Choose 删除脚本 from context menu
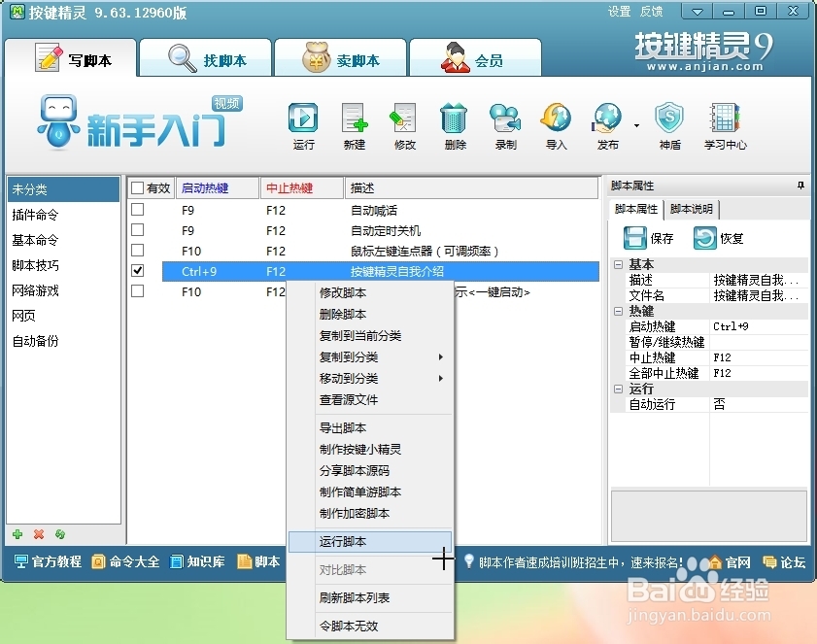Image resolution: width=817 pixels, height=644 pixels. click(x=370, y=314)
